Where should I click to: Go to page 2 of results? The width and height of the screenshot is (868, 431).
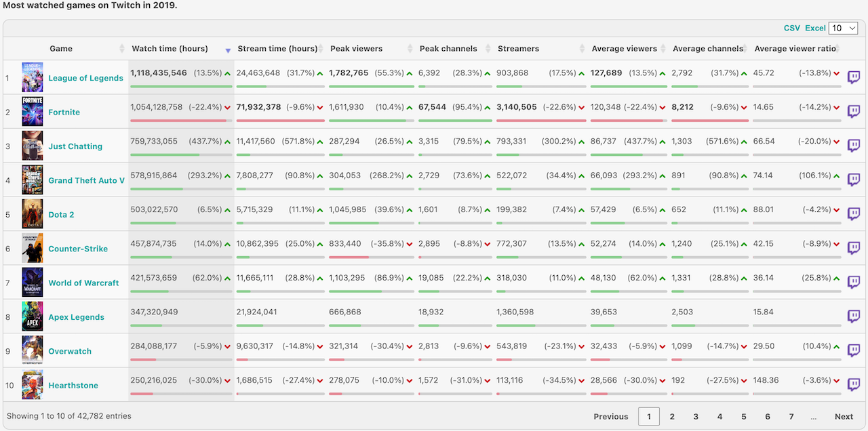672,417
